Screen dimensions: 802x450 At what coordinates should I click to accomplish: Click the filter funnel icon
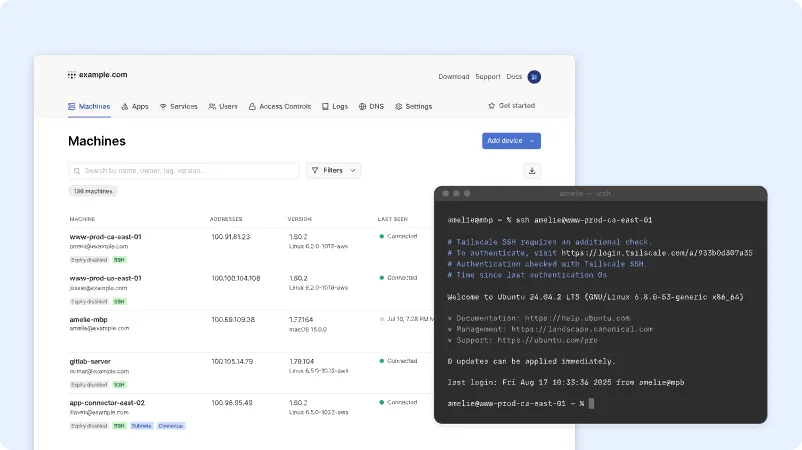click(315, 170)
